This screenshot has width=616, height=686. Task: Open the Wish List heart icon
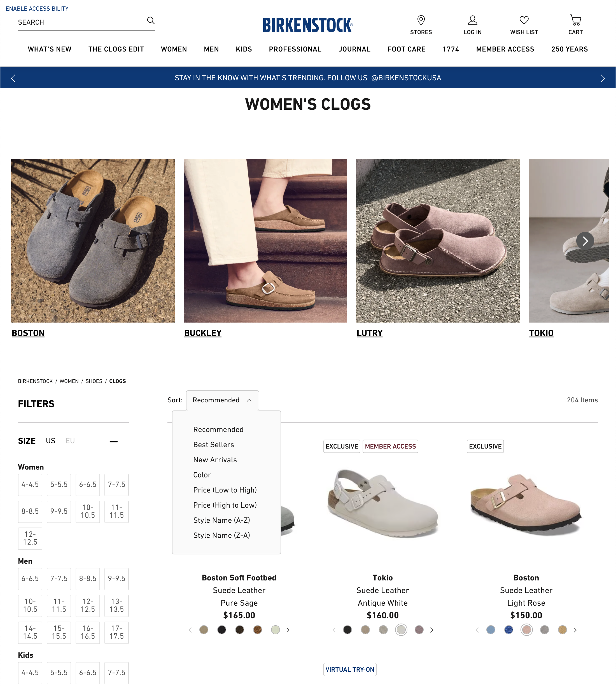[x=524, y=20]
